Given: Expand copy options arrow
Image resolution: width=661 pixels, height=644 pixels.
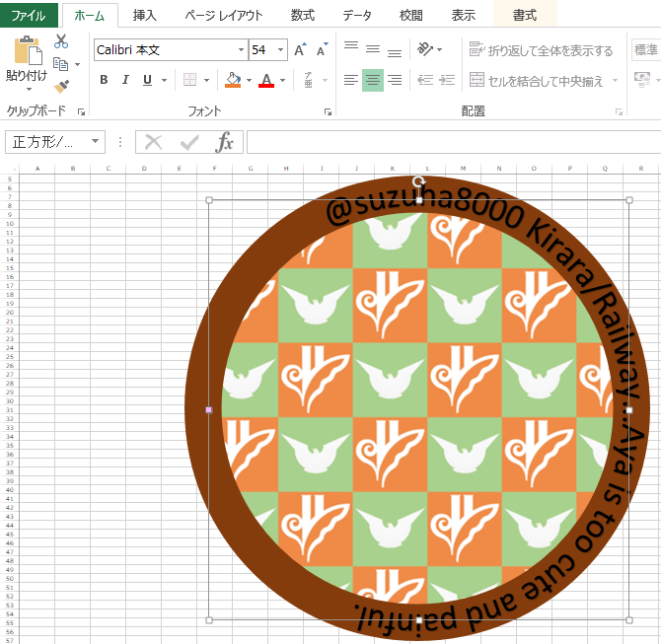Looking at the screenshot, I should (x=77, y=64).
